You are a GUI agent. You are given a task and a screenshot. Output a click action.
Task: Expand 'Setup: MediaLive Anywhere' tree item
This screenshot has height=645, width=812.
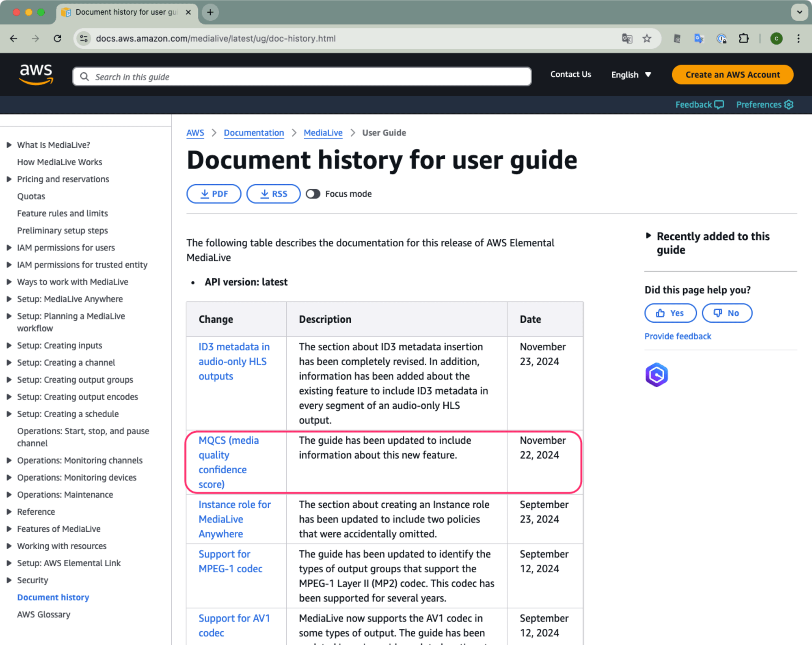[x=9, y=299]
